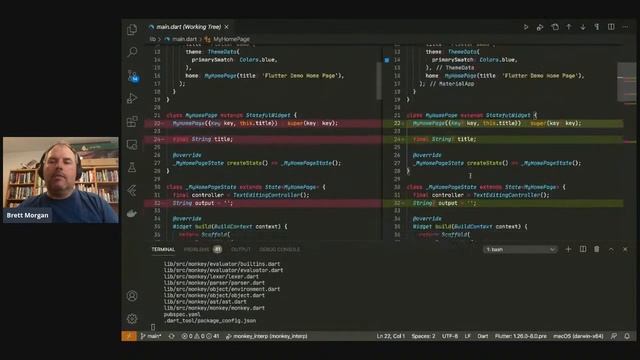Image resolution: width=640 pixels, height=360 pixels.
Task: Click the lib breadcrumb segment
Action: pyautogui.click(x=153, y=39)
